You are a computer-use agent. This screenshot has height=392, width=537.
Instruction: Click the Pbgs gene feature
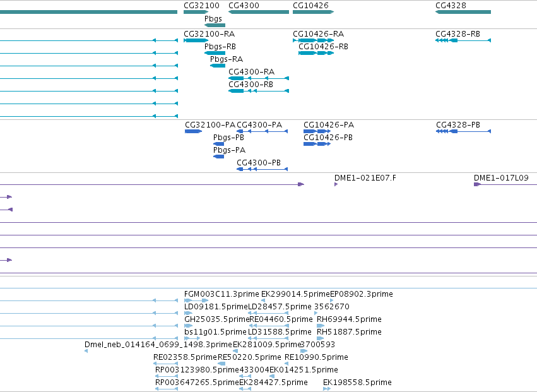[215, 25]
